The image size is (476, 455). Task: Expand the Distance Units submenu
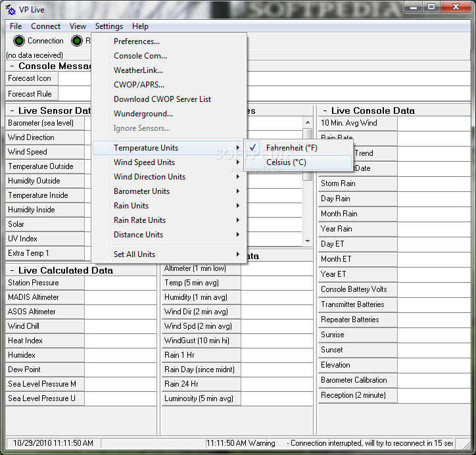(x=170, y=235)
